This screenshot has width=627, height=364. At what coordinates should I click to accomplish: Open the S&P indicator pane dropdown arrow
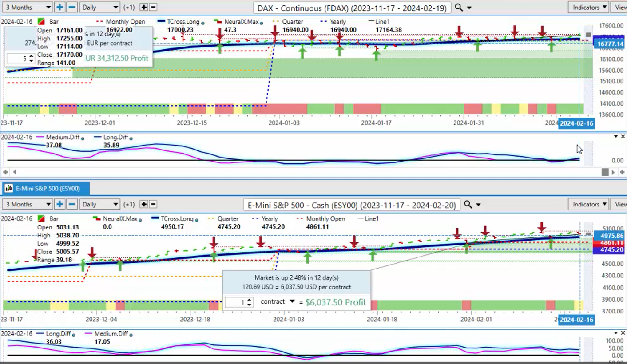click(615, 333)
